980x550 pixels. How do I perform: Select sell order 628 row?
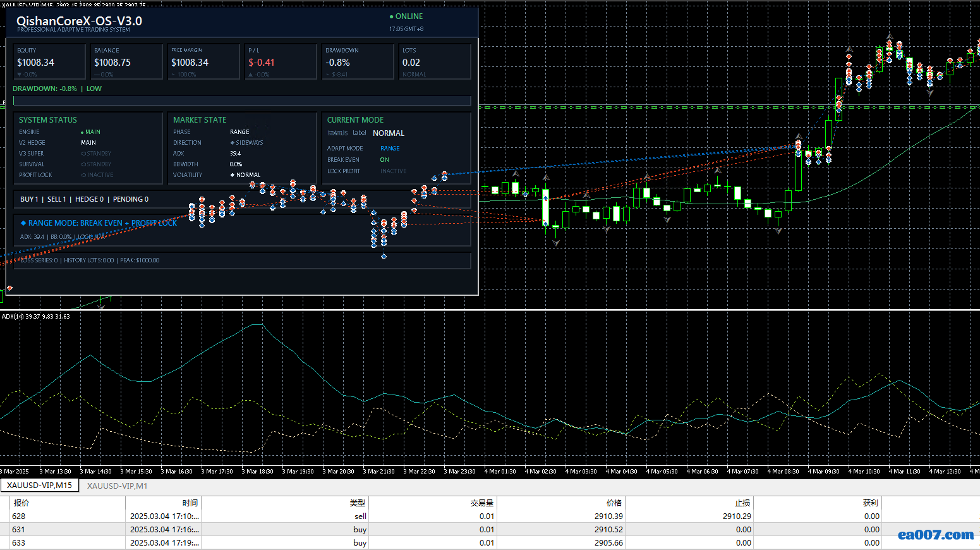point(490,516)
